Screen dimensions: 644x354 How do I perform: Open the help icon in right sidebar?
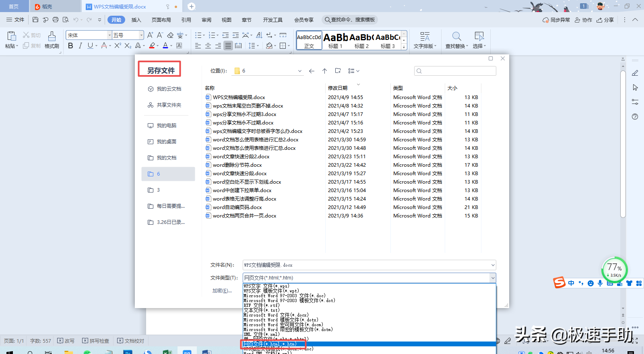tap(635, 117)
